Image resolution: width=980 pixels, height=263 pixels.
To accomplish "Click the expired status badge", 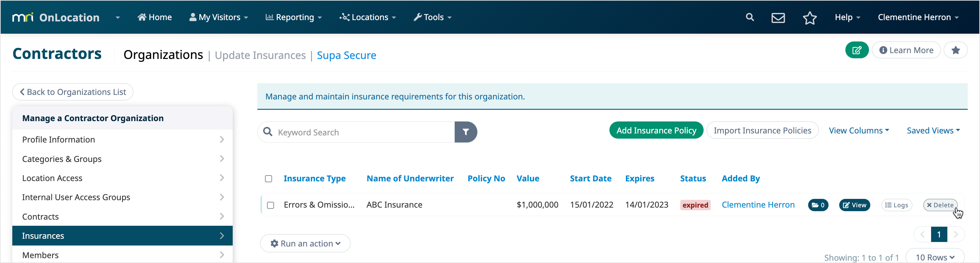I will coord(695,205).
